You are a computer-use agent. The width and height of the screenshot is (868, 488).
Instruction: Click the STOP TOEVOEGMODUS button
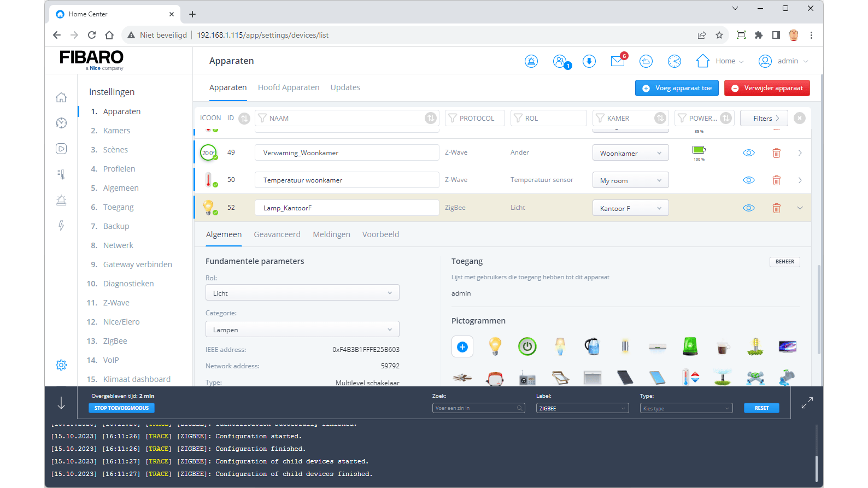(121, 408)
